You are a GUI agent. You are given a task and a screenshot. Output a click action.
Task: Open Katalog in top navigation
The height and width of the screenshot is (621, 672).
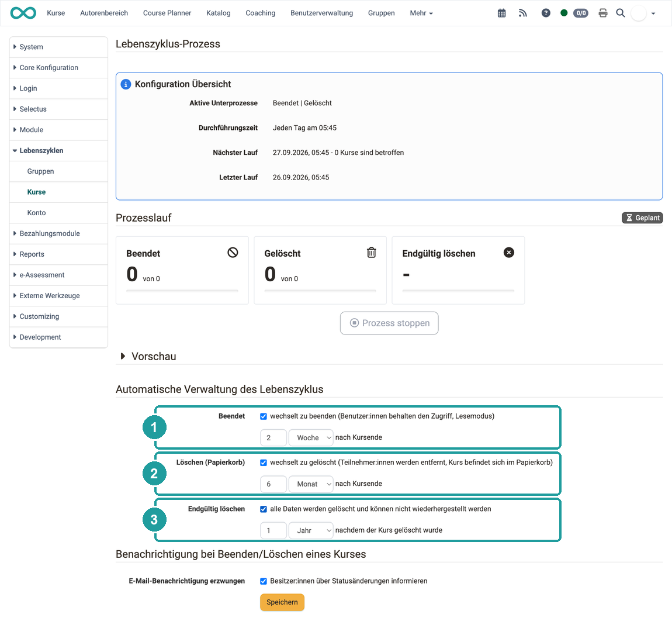pyautogui.click(x=218, y=13)
